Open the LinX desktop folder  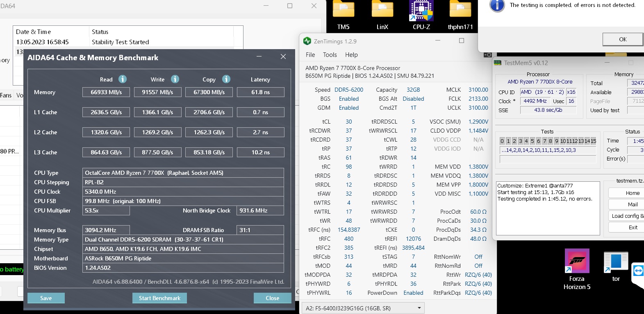pyautogui.click(x=382, y=16)
